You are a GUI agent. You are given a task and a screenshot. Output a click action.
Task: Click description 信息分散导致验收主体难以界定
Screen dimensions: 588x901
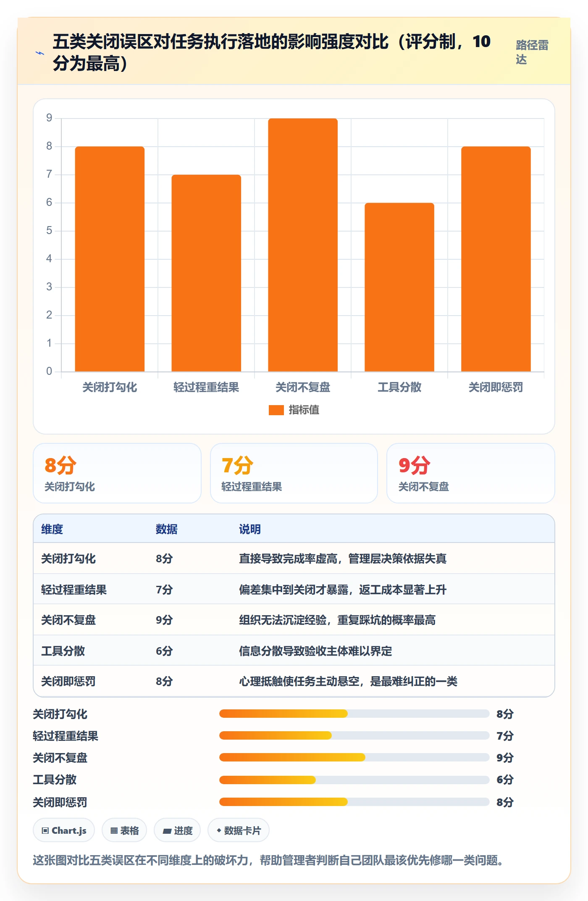[315, 651]
